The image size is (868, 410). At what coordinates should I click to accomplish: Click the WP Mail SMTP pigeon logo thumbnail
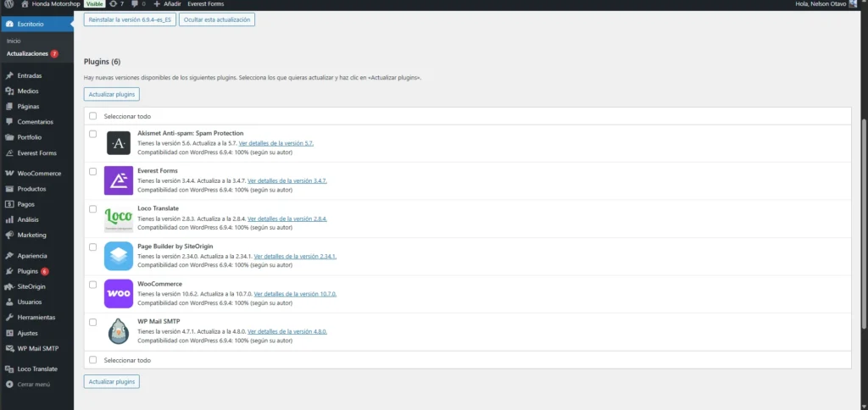(119, 331)
